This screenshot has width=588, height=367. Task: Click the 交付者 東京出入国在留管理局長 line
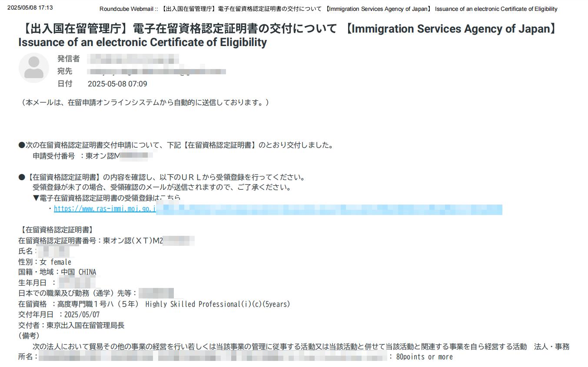[x=71, y=325]
